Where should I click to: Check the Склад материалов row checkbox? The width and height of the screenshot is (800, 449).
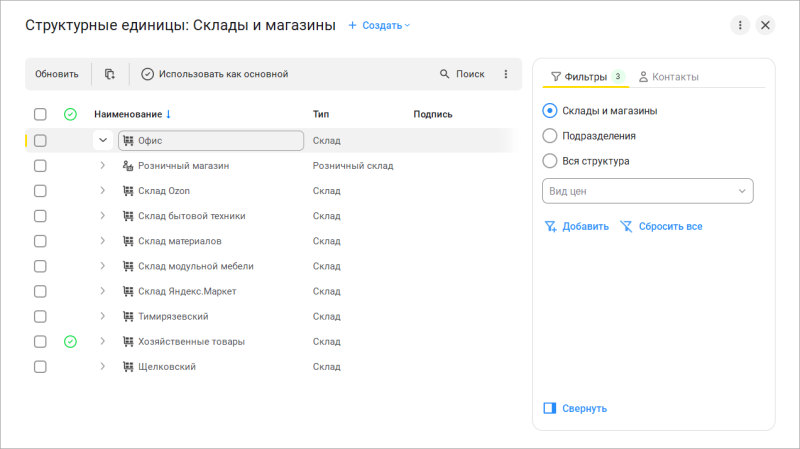click(x=40, y=241)
